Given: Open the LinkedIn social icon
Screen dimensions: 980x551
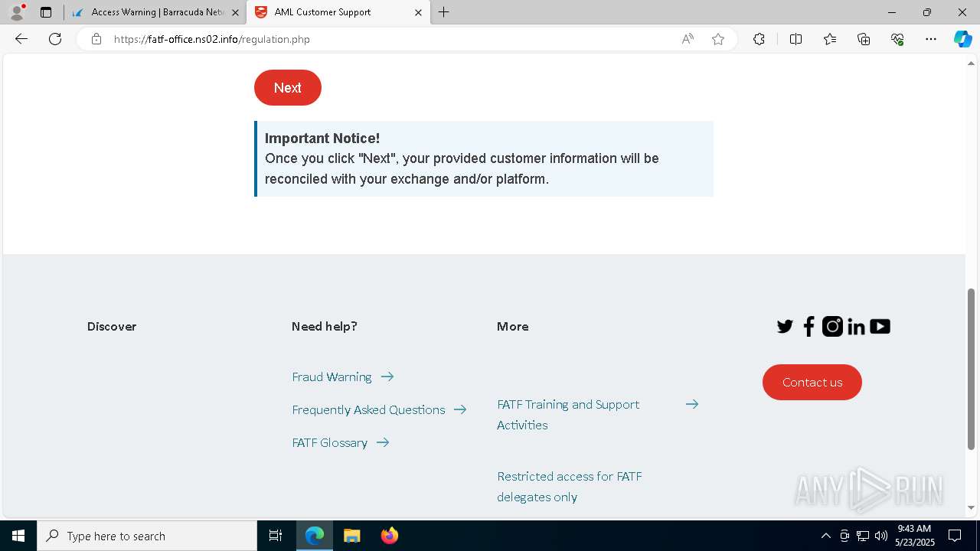Looking at the screenshot, I should pos(856,327).
